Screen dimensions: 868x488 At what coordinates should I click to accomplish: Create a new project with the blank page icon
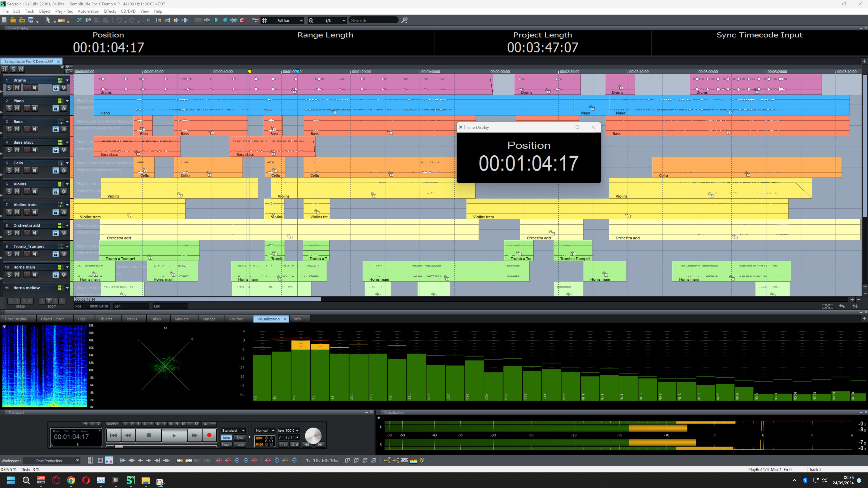pyautogui.click(x=4, y=20)
